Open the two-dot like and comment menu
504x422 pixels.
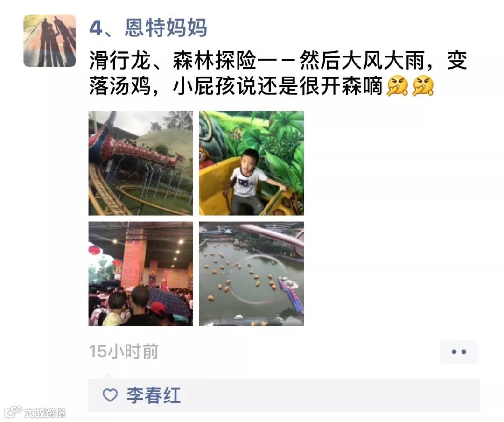click(x=459, y=352)
